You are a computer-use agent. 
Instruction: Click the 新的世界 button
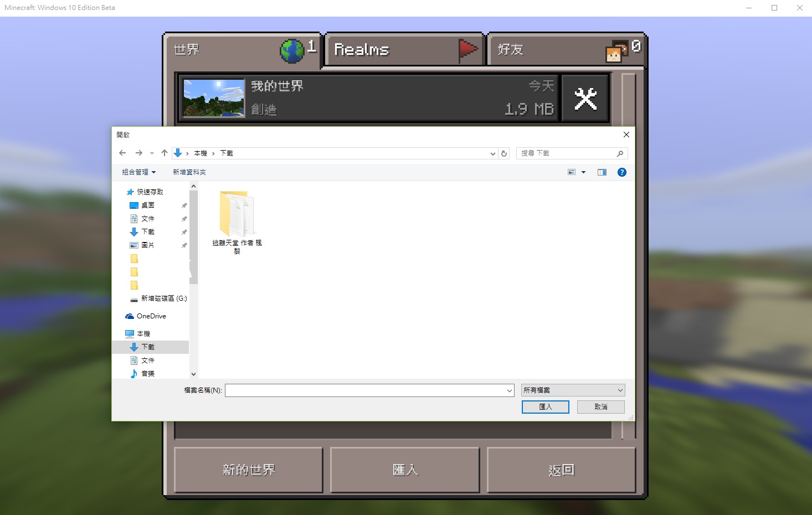[248, 470]
